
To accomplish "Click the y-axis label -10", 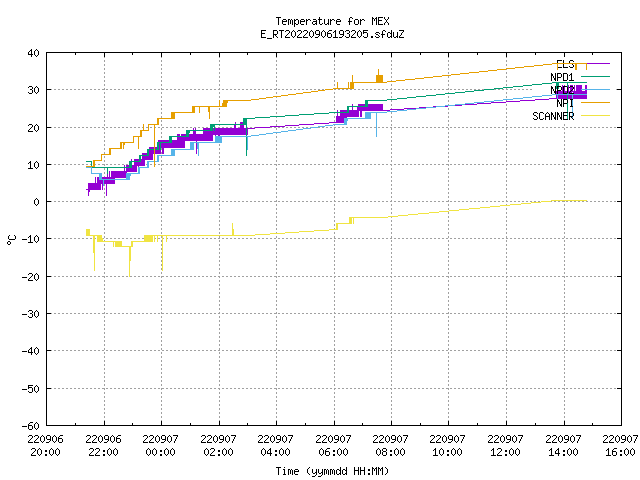I will pyautogui.click(x=31, y=239).
